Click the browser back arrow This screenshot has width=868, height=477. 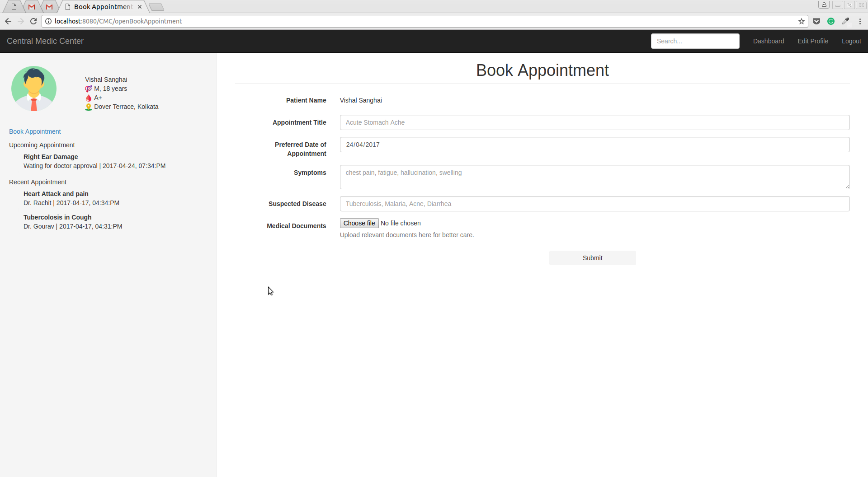pyautogui.click(x=8, y=21)
